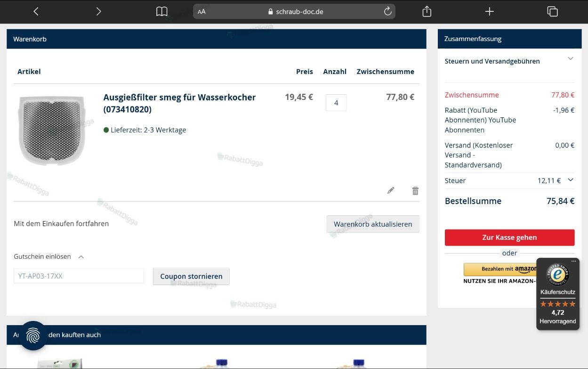Click Bezahlen mit Amazon button
This screenshot has width=588, height=369.
click(x=501, y=269)
